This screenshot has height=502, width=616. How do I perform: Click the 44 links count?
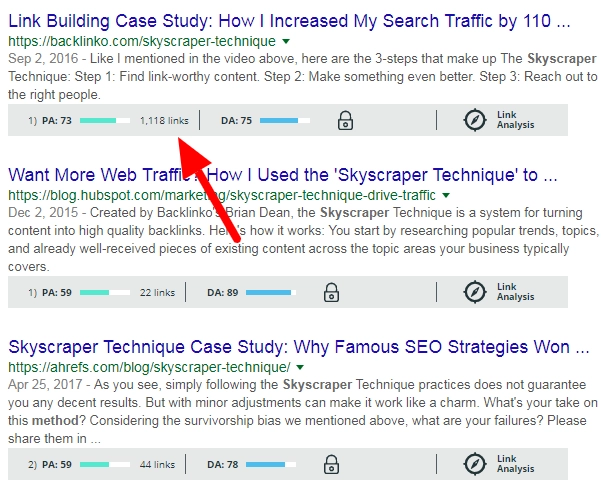click(157, 465)
